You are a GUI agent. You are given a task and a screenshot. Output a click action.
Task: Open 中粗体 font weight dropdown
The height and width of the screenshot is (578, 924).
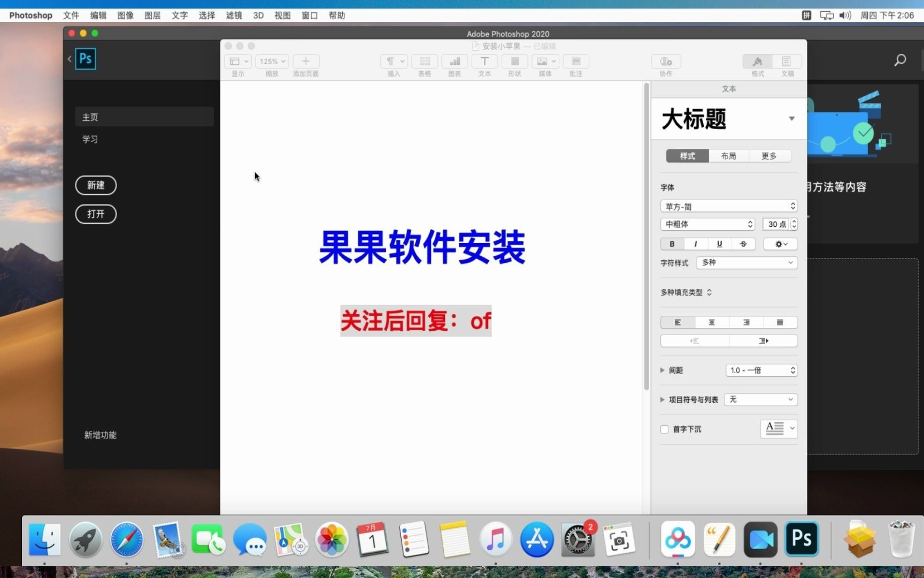(708, 224)
